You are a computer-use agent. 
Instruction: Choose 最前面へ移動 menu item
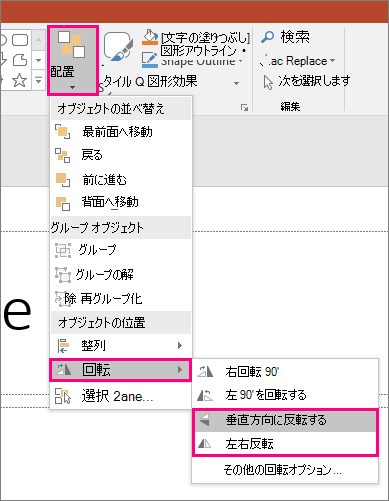coord(121,132)
